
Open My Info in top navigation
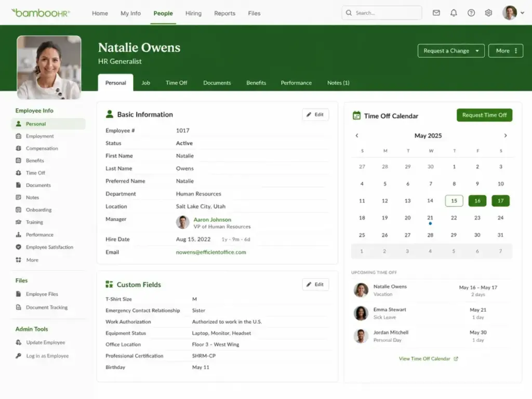click(x=130, y=13)
